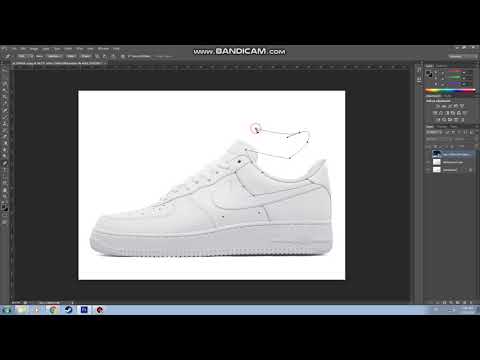Click the toolbox foreground/background color swatches
The width and height of the screenshot is (480, 360).
click(5, 207)
